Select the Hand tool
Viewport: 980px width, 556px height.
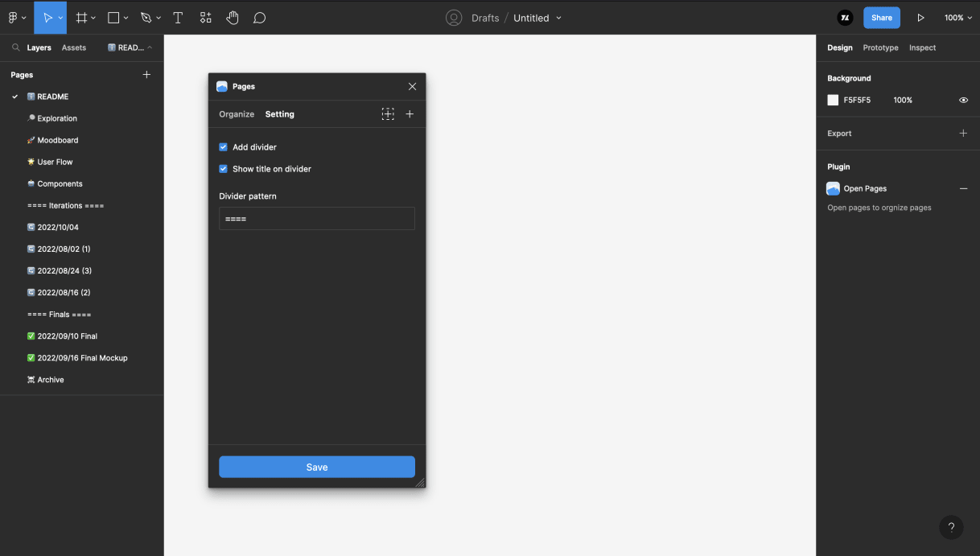(233, 17)
